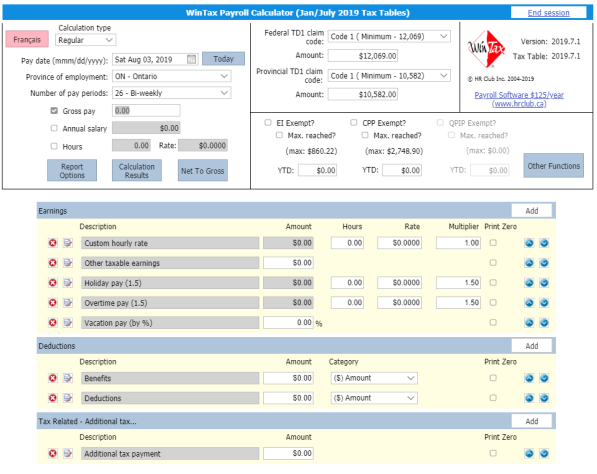Edit the Benefits deduction row

coord(68,378)
